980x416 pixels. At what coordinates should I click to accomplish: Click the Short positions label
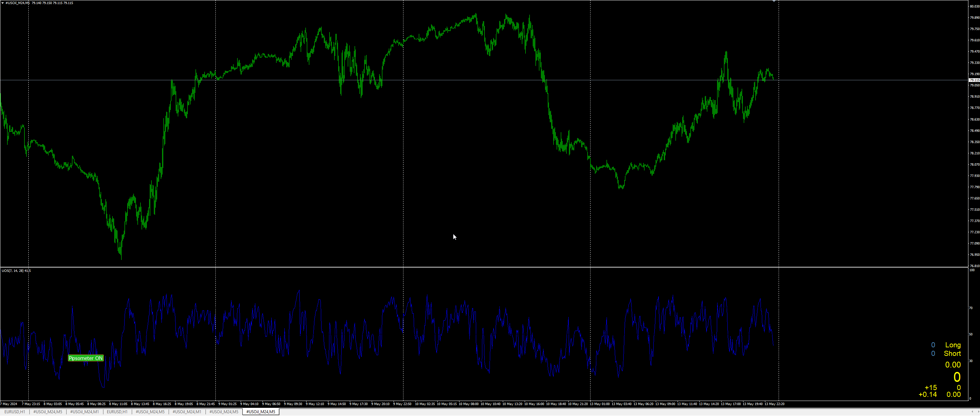[952, 353]
